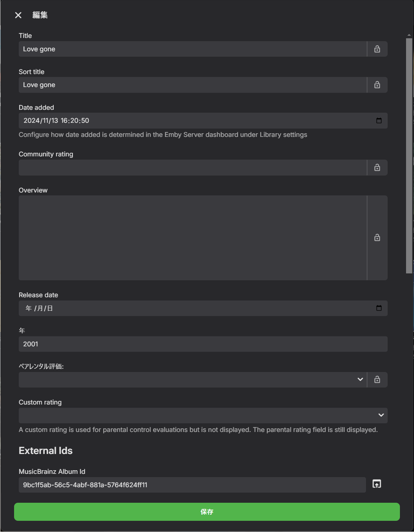Click inside the Overview text area
The image size is (414, 532).
193,238
